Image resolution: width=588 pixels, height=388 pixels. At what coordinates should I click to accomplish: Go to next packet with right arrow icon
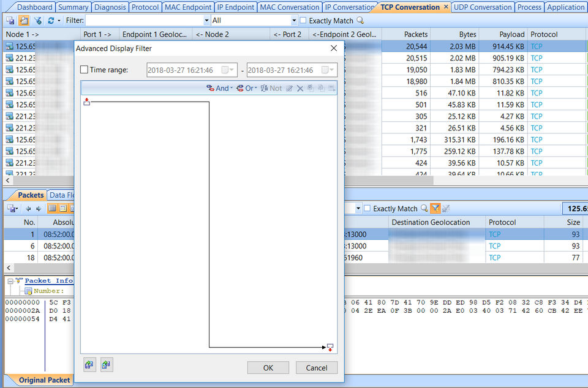(39, 209)
